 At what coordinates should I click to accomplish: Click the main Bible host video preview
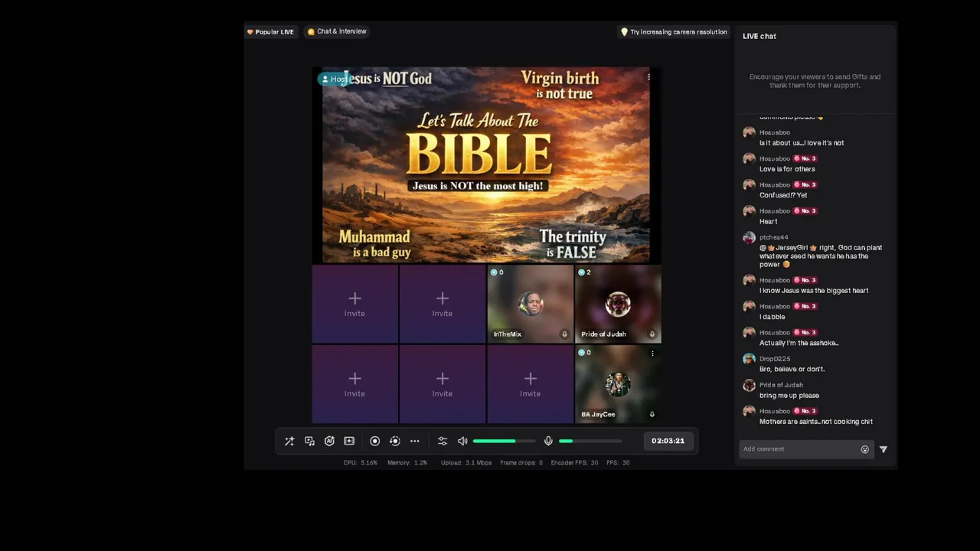(486, 165)
